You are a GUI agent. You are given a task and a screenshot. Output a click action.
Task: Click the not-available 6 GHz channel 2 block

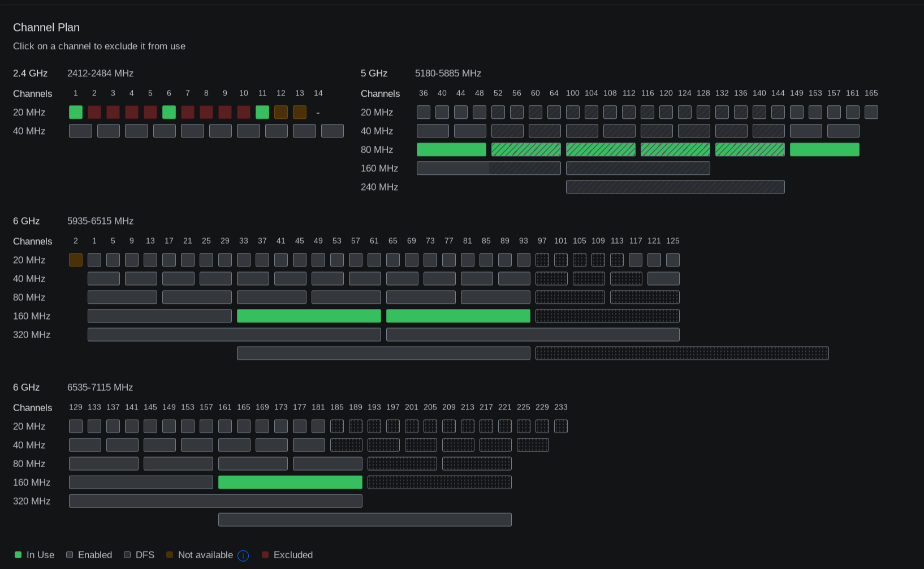tap(76, 260)
